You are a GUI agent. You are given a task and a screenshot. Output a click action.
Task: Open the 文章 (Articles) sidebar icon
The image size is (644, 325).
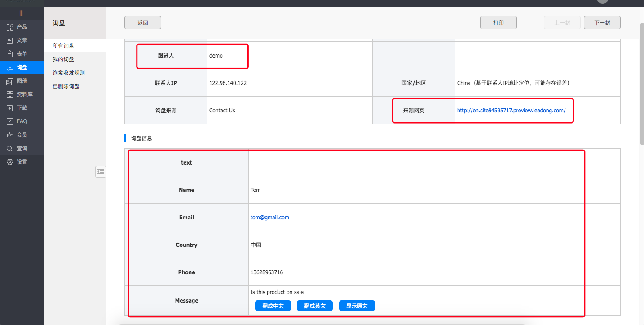tap(10, 40)
